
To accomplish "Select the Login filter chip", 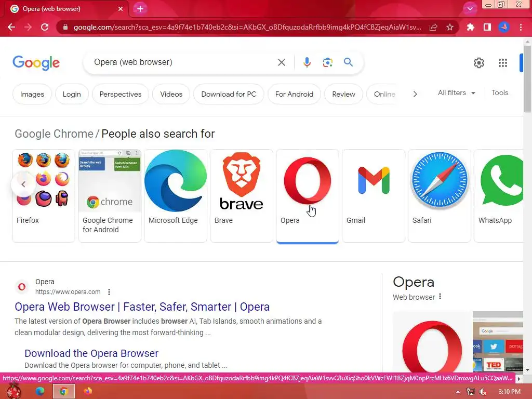I will pos(72,95).
